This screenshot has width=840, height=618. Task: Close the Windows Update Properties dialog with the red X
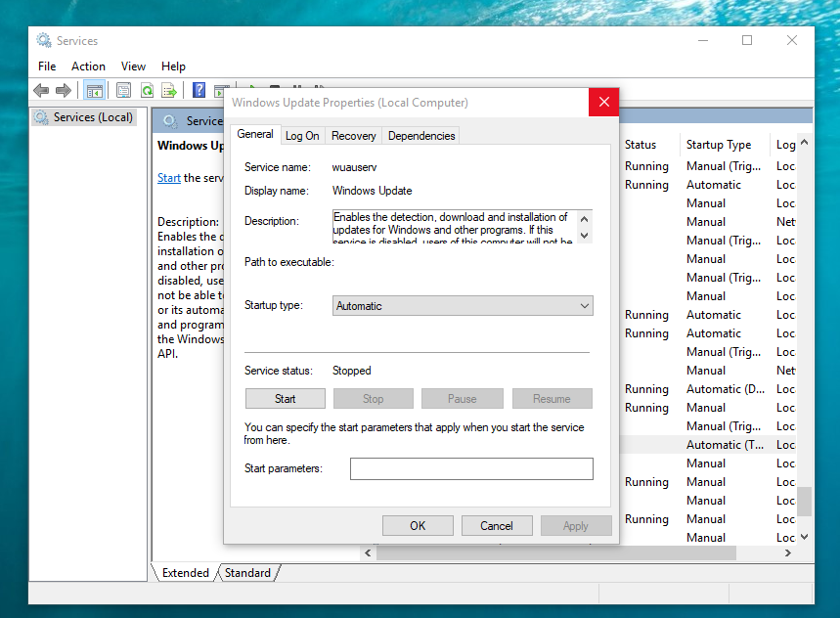point(603,102)
